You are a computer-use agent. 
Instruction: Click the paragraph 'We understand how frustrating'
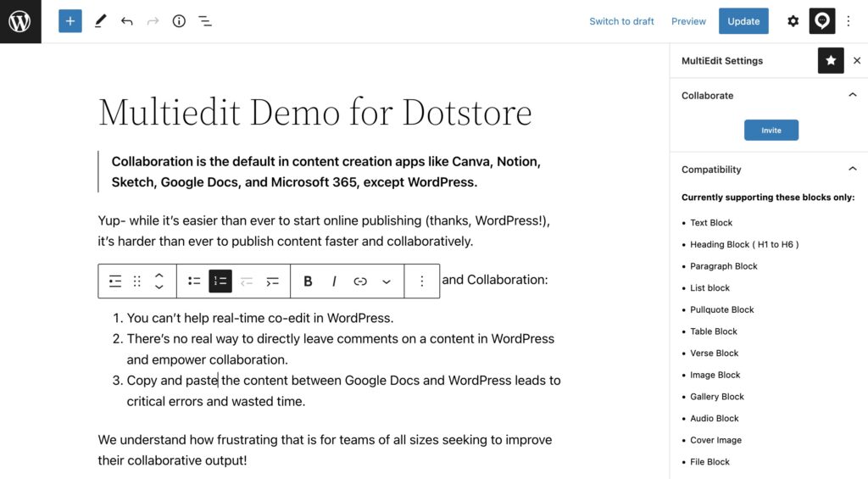[325, 449]
